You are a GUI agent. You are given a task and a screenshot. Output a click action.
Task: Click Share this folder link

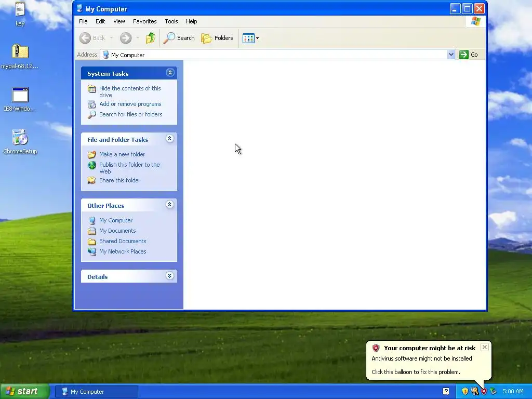coord(120,180)
